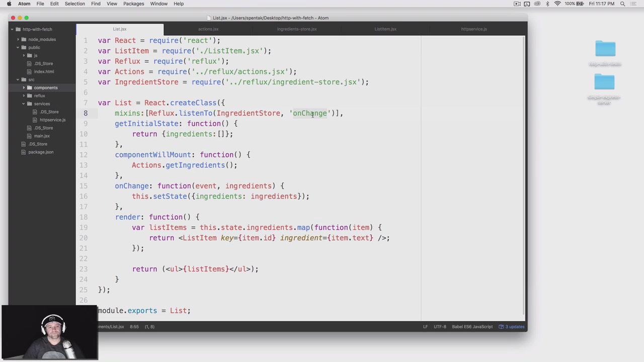644x362 pixels.
Task: Click the index.html file icon
Action: (30, 71)
